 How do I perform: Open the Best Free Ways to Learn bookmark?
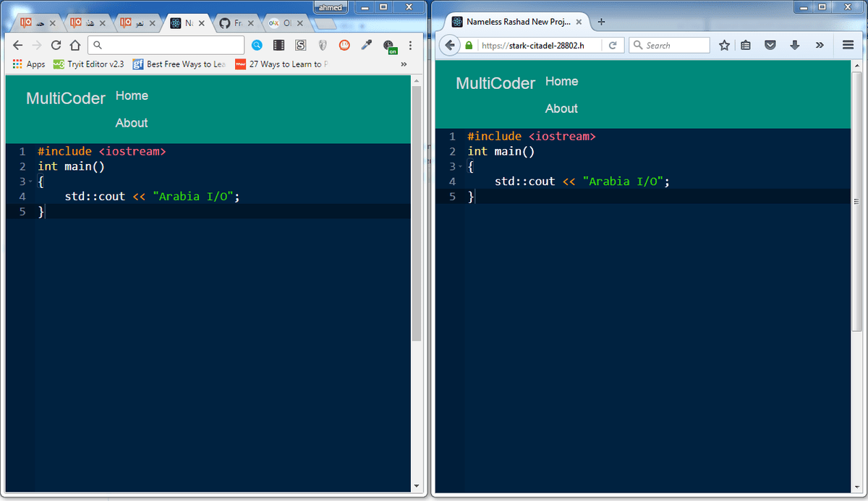tap(179, 64)
